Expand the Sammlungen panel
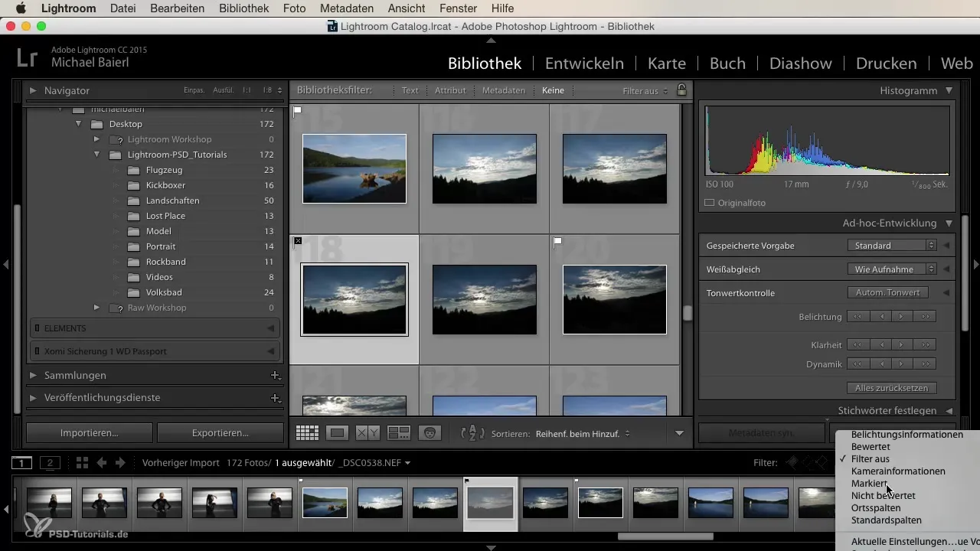The height and width of the screenshot is (551, 980). point(33,376)
